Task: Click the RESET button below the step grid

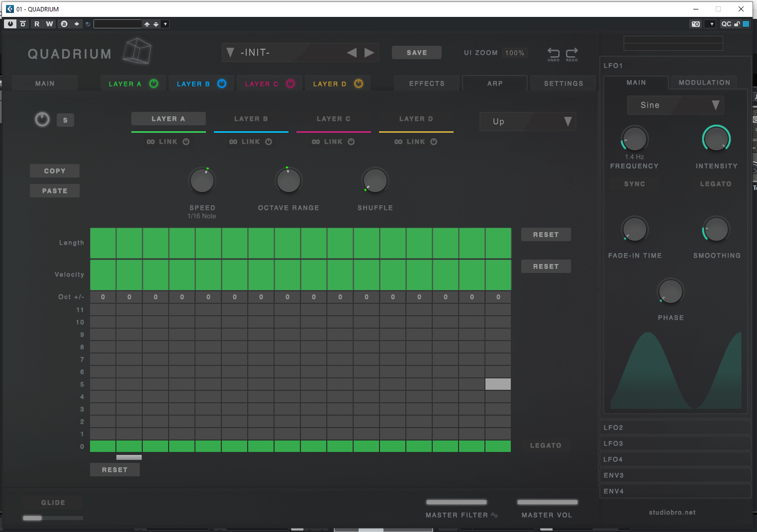Action: click(x=115, y=469)
